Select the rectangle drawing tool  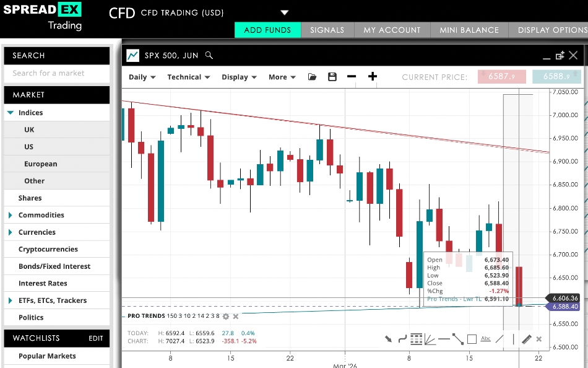(x=472, y=339)
